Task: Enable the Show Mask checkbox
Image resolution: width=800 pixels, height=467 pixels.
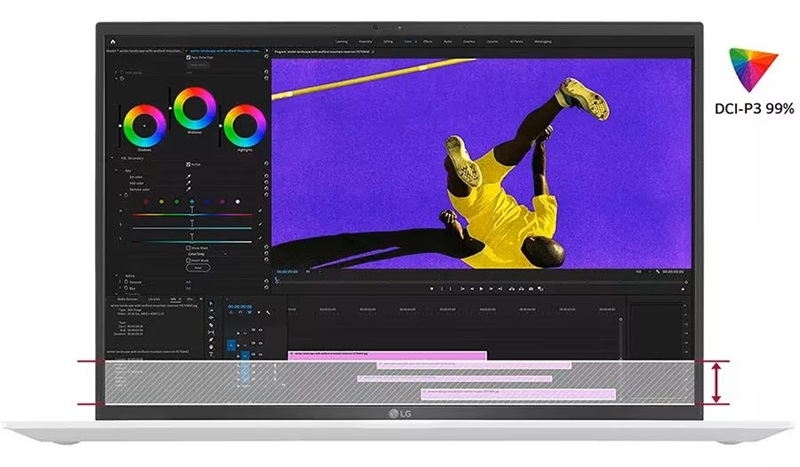Action: point(188,248)
